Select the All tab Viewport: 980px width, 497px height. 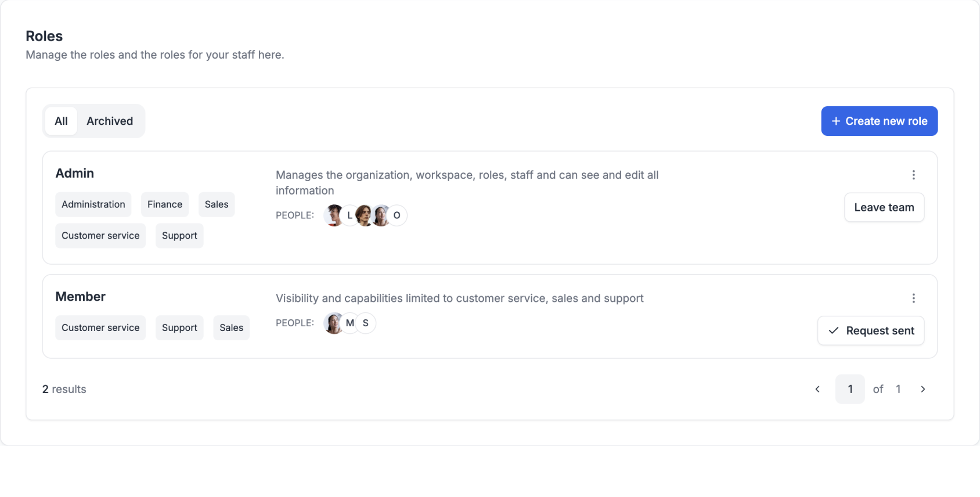[x=61, y=121]
